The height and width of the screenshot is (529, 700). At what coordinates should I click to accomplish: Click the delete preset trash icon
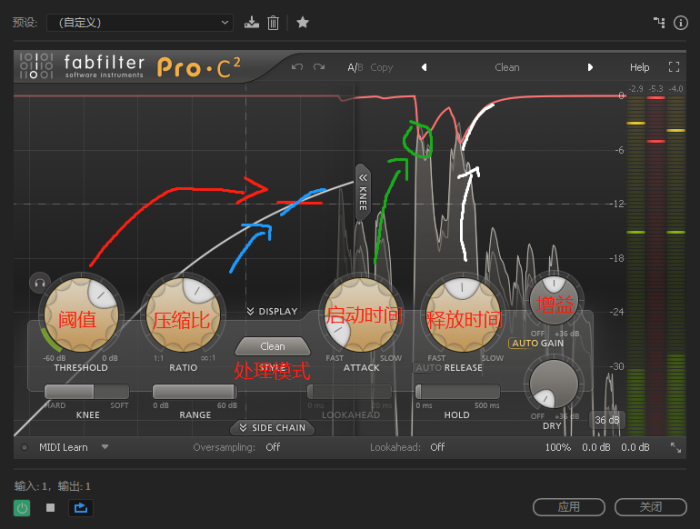273,22
